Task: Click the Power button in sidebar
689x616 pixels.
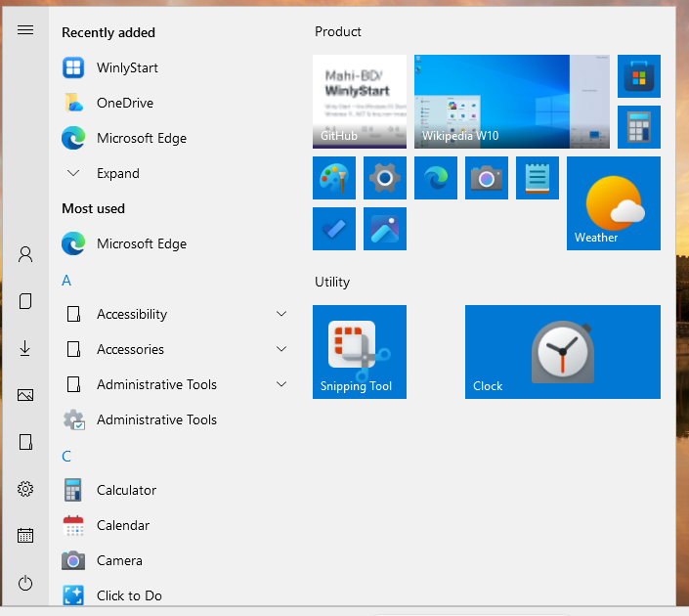Action: (25, 583)
